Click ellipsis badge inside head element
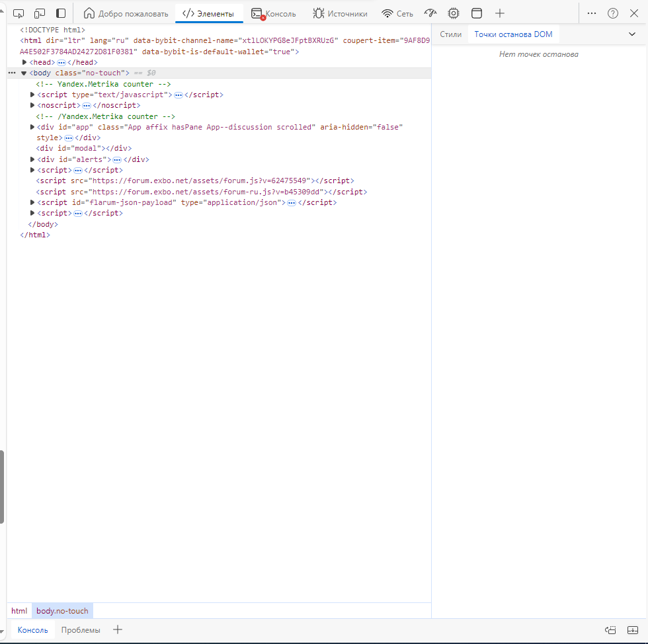This screenshot has height=644, width=648. click(x=61, y=63)
